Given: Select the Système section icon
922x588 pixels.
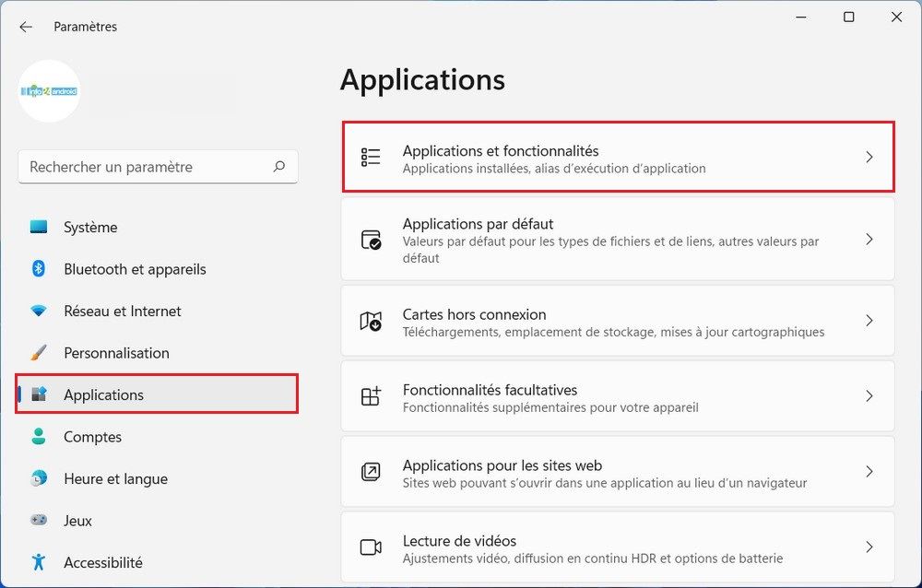Looking at the screenshot, I should 37,227.
